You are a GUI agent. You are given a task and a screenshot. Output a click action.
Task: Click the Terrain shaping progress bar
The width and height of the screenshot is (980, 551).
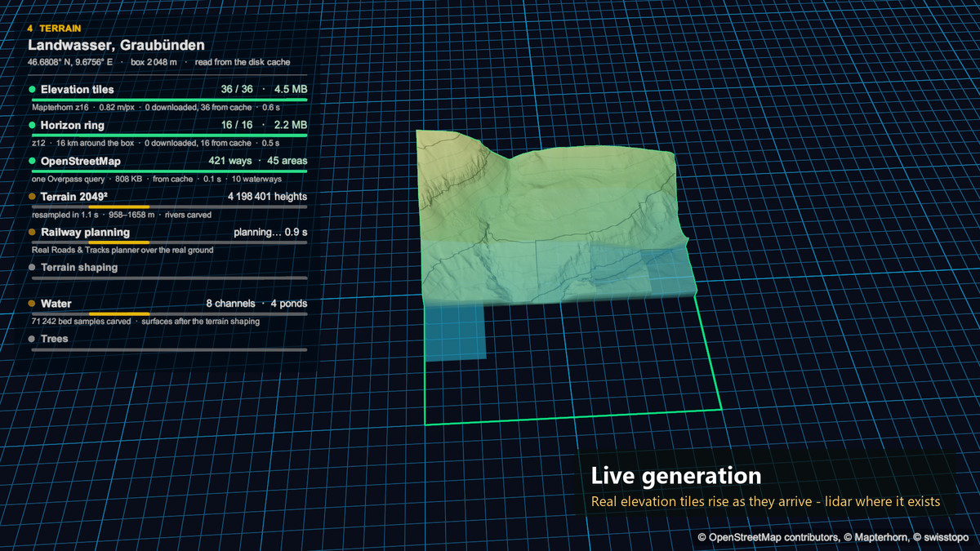(169, 278)
